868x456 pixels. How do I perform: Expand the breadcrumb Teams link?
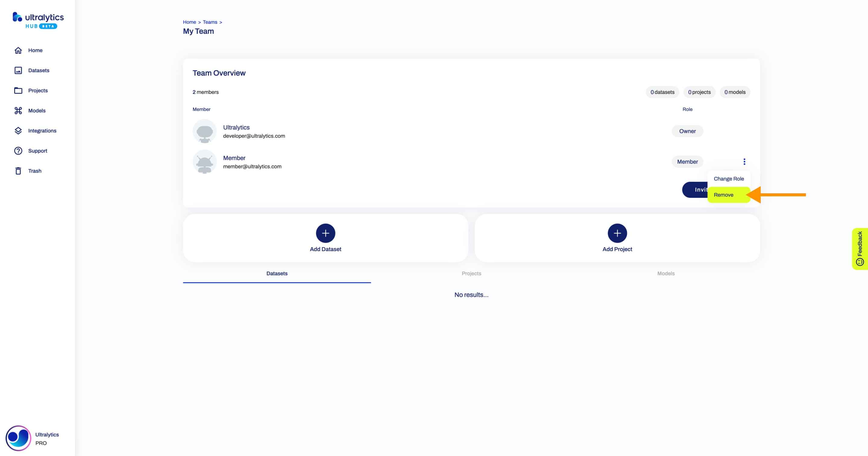[x=209, y=22]
